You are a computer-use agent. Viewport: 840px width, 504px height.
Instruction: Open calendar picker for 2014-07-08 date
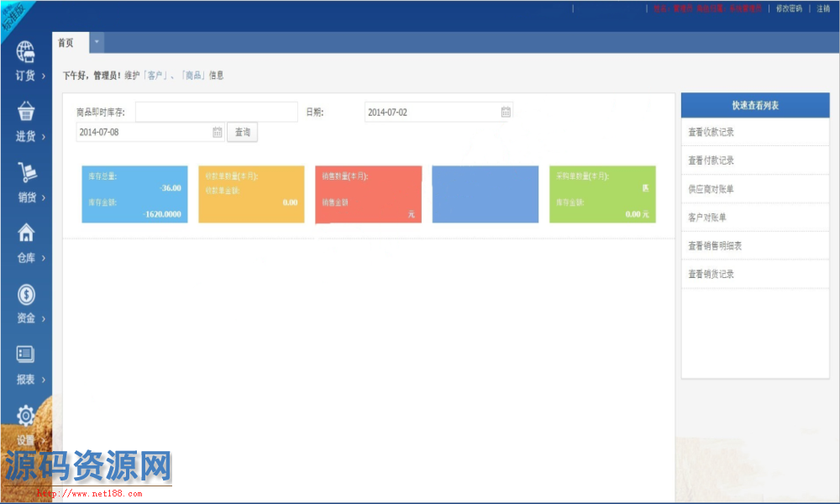click(x=217, y=132)
